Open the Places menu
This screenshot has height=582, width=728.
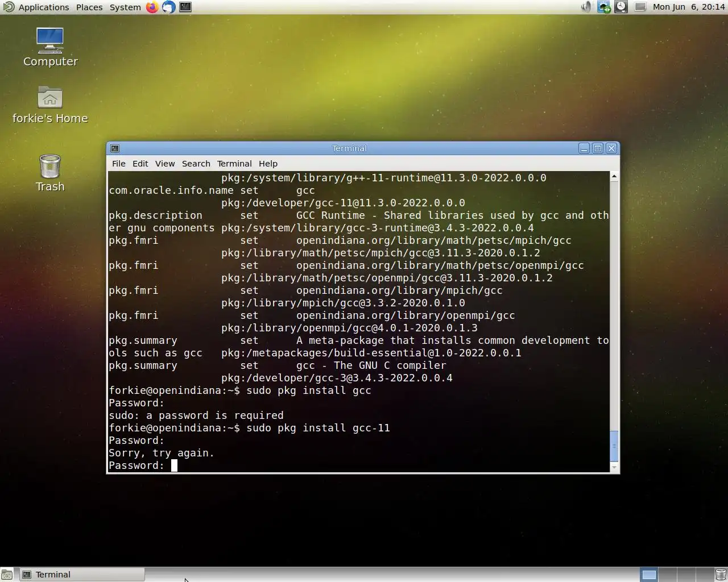point(89,7)
